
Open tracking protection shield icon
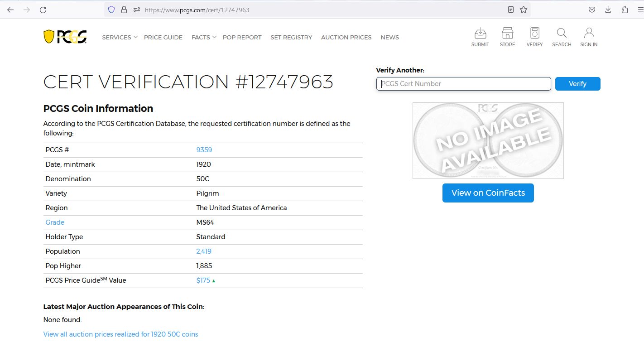(111, 10)
